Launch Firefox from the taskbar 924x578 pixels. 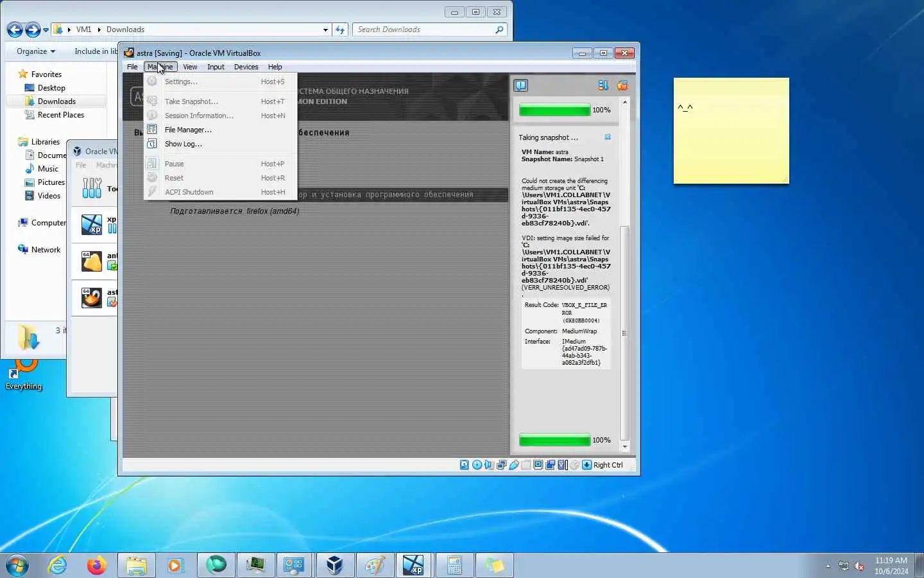click(x=97, y=565)
